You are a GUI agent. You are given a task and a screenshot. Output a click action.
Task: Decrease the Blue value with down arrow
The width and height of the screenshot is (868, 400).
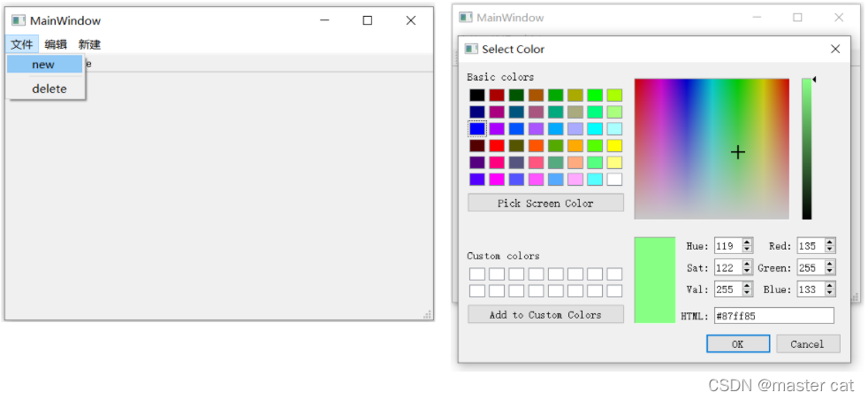[830, 293]
